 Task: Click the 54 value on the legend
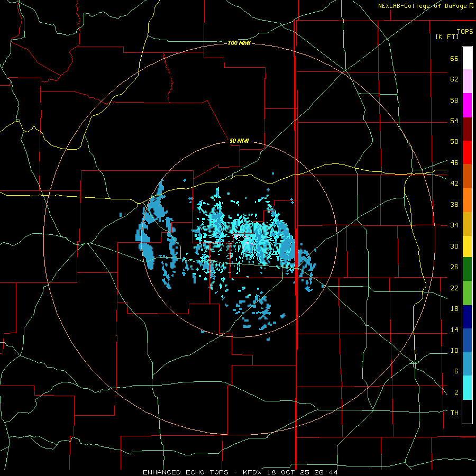[x=454, y=121]
